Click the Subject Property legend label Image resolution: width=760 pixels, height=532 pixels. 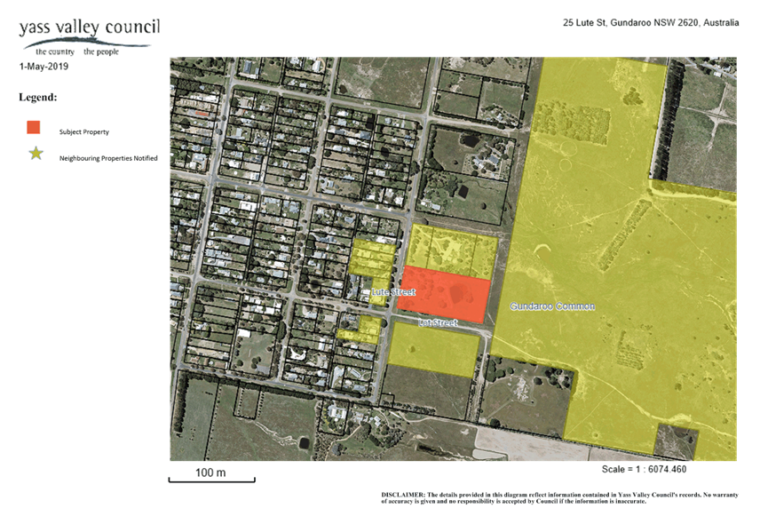click(x=84, y=131)
